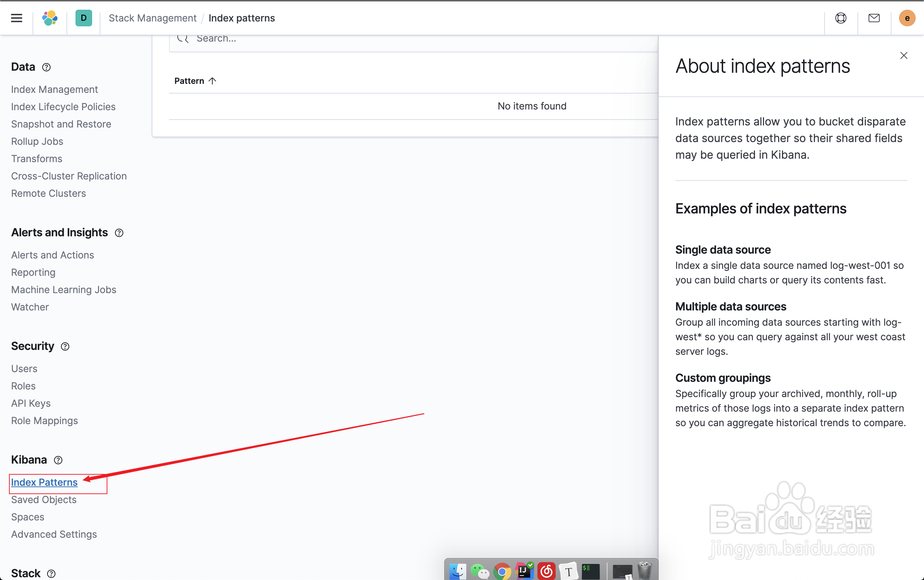Screen dimensions: 924x580
Task: Click help icon next to Security
Action: 65,346
